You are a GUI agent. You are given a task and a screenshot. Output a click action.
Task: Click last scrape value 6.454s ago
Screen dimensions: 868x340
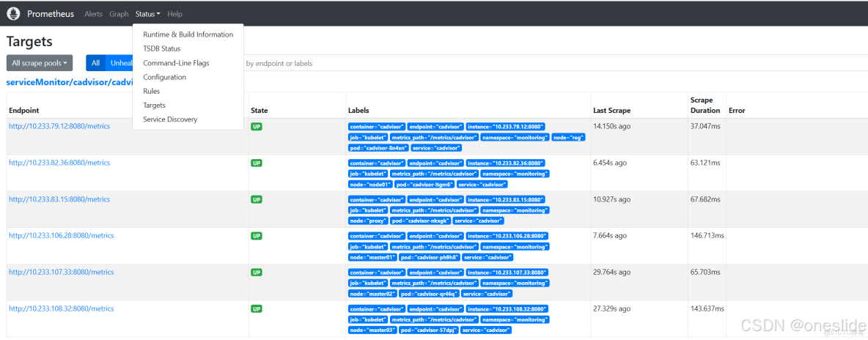609,163
